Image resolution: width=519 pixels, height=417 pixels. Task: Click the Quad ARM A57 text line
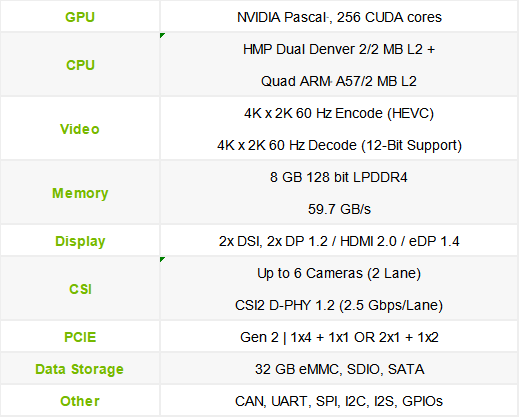point(339,81)
